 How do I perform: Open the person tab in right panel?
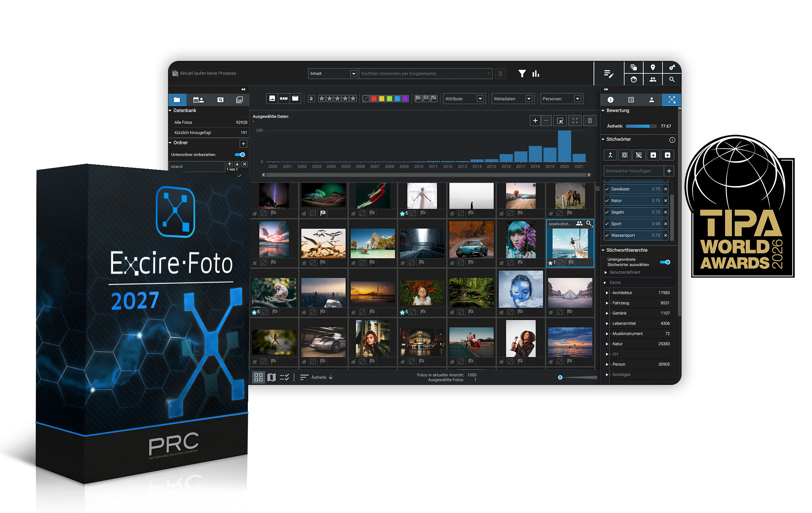651,100
